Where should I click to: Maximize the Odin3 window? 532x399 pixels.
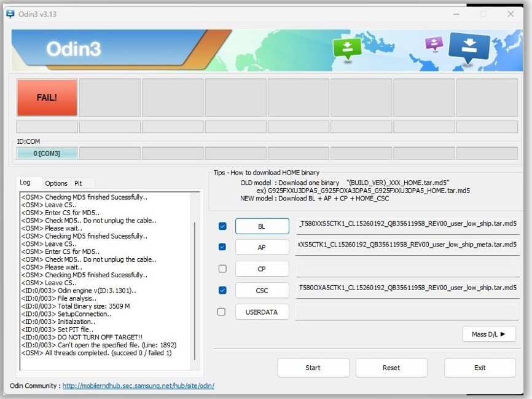coord(483,14)
